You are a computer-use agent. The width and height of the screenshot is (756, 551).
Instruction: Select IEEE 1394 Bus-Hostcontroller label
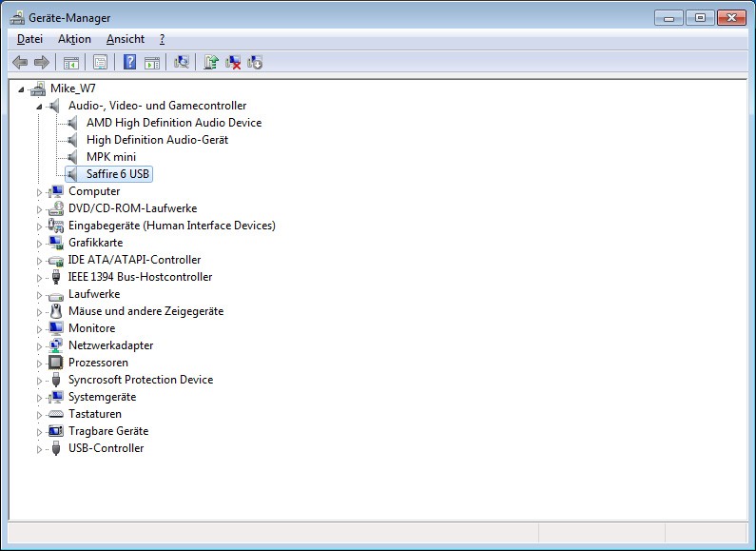click(140, 277)
